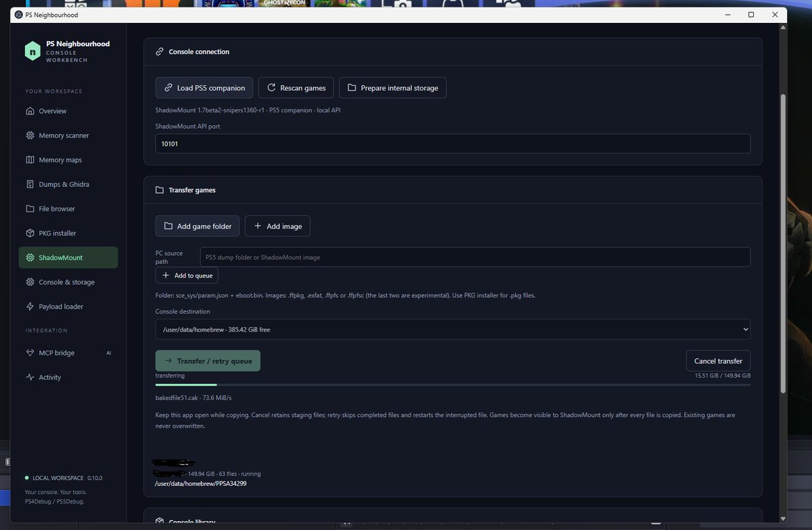Click the Memory maps map icon
The height and width of the screenshot is (530, 812).
pos(30,160)
